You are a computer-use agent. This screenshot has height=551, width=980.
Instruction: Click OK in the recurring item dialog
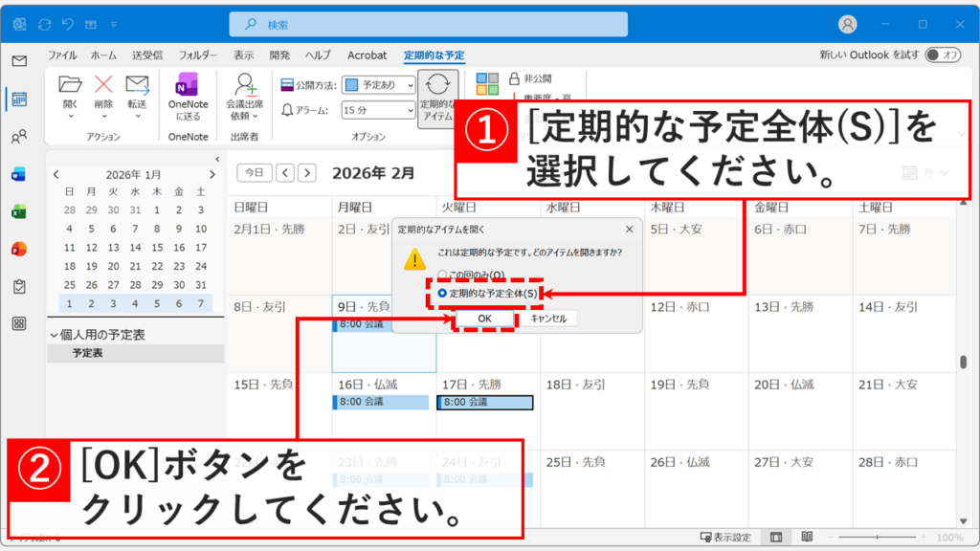click(486, 317)
